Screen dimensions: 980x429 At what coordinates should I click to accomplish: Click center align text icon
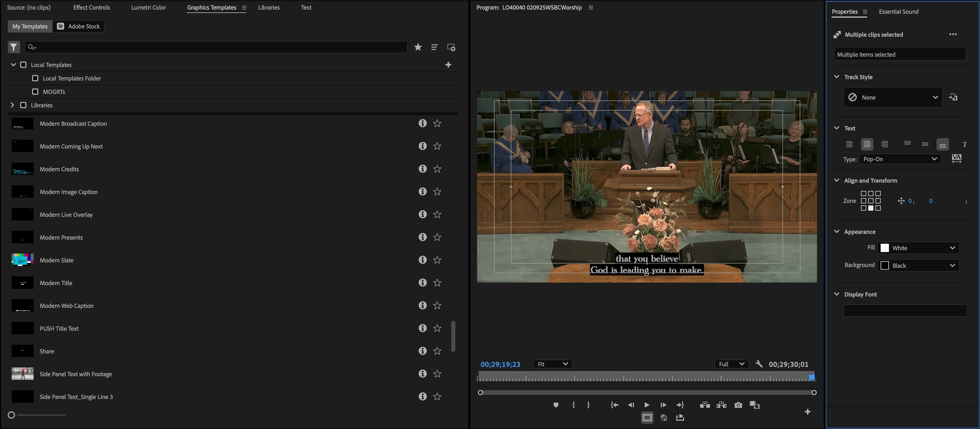click(867, 144)
